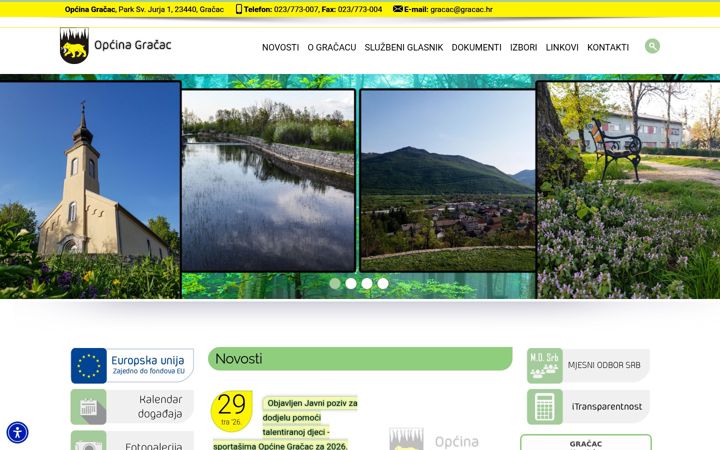The image size is (720, 450).
Task: Open the search magnifier icon
Action: pyautogui.click(x=652, y=46)
